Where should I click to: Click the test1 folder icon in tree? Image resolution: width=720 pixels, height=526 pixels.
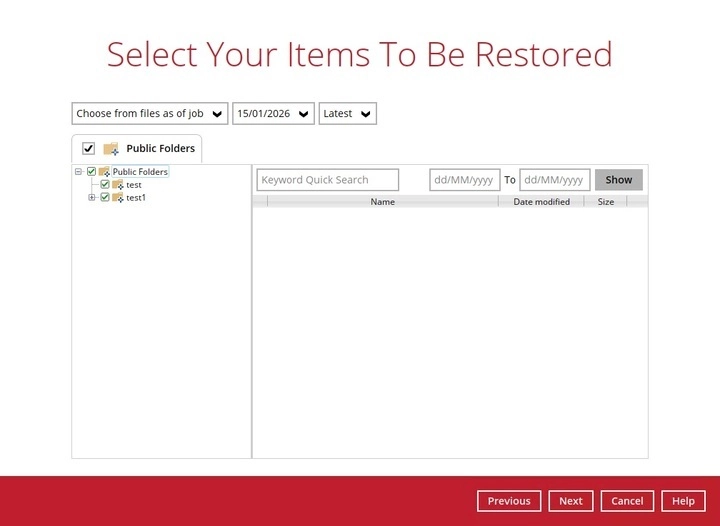pos(118,197)
